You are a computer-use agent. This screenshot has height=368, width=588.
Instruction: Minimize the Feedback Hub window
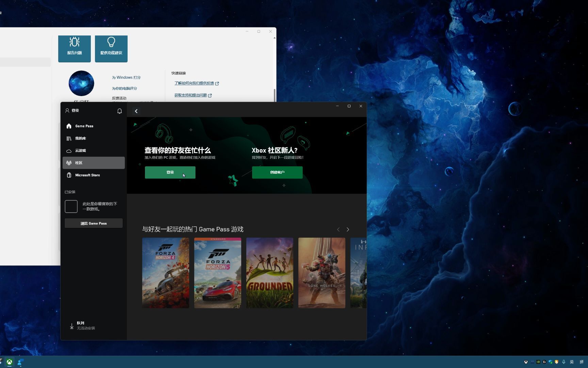(247, 31)
